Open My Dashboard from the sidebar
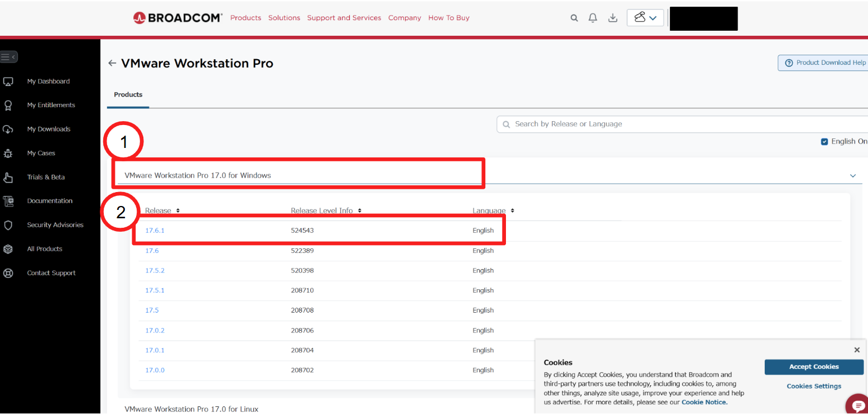This screenshot has height=417, width=868. (48, 81)
